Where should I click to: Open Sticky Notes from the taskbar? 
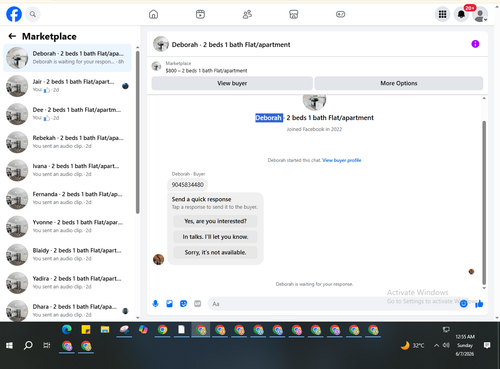pyautogui.click(x=86, y=330)
